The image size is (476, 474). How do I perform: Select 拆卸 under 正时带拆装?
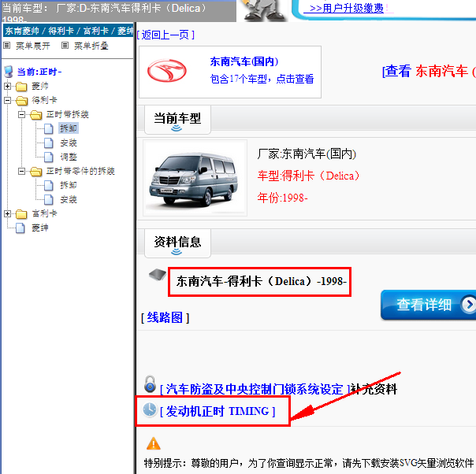pos(69,128)
